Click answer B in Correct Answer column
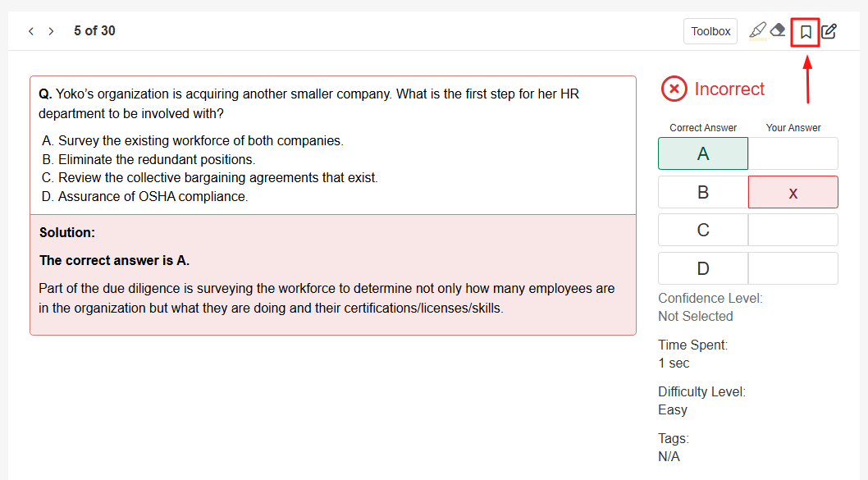This screenshot has height=480, width=868. [703, 192]
